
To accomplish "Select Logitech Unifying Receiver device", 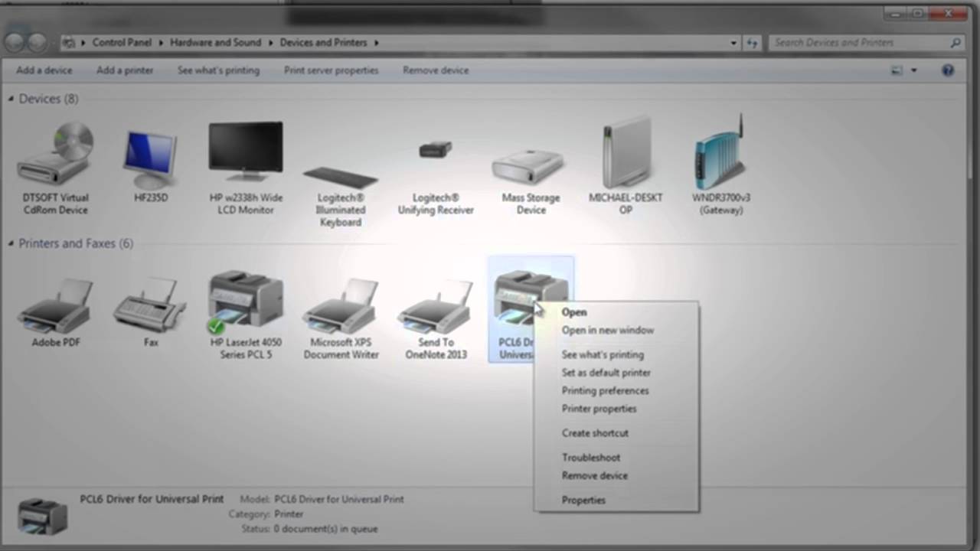I will pos(436,178).
